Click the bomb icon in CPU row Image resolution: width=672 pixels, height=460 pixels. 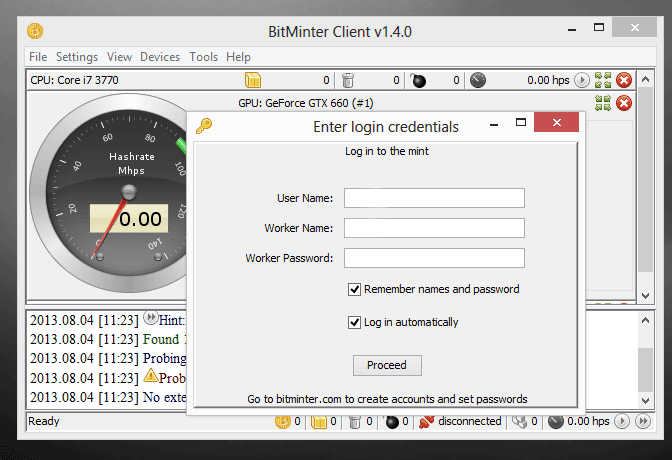click(418, 80)
